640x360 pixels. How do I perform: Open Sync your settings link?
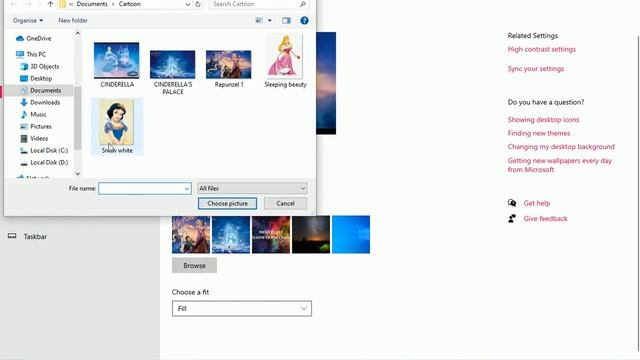click(x=536, y=69)
